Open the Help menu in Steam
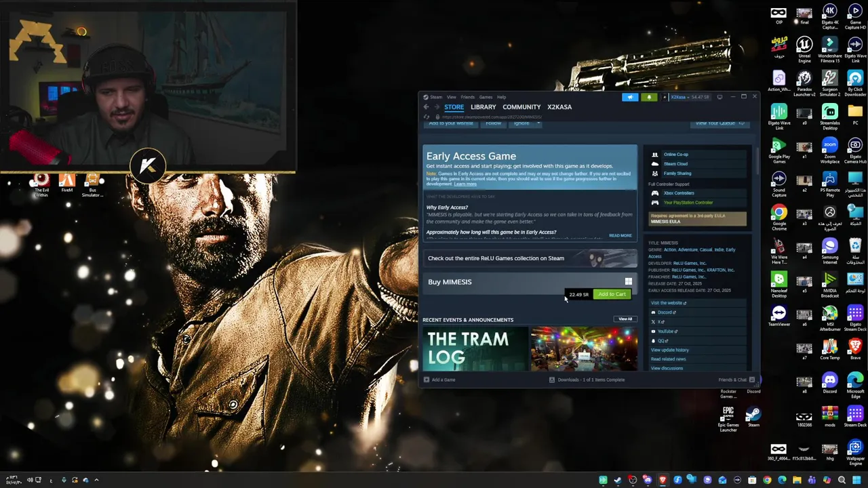Viewport: 868px width, 488px height. tap(501, 97)
